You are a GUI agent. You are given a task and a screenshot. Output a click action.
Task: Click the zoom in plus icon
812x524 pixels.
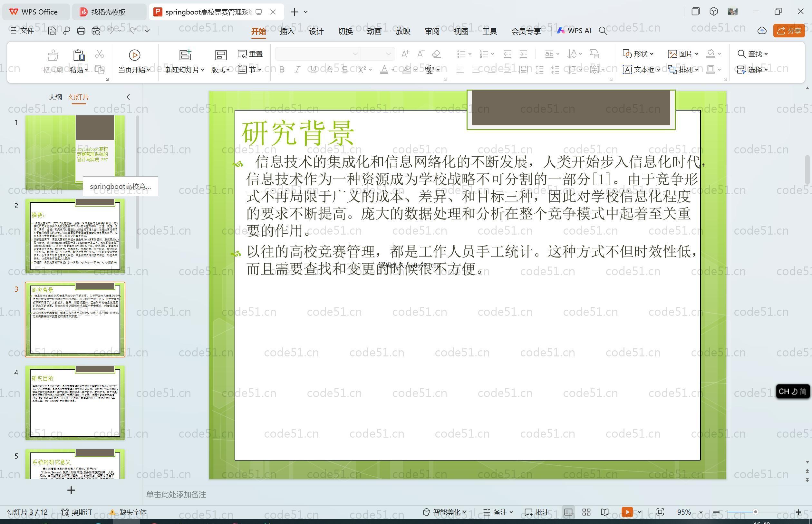click(x=798, y=512)
